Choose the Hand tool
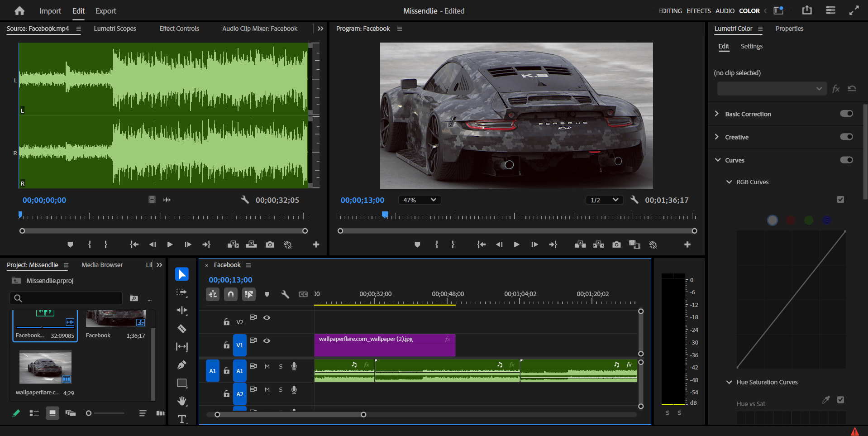Image resolution: width=868 pixels, height=436 pixels. click(182, 401)
